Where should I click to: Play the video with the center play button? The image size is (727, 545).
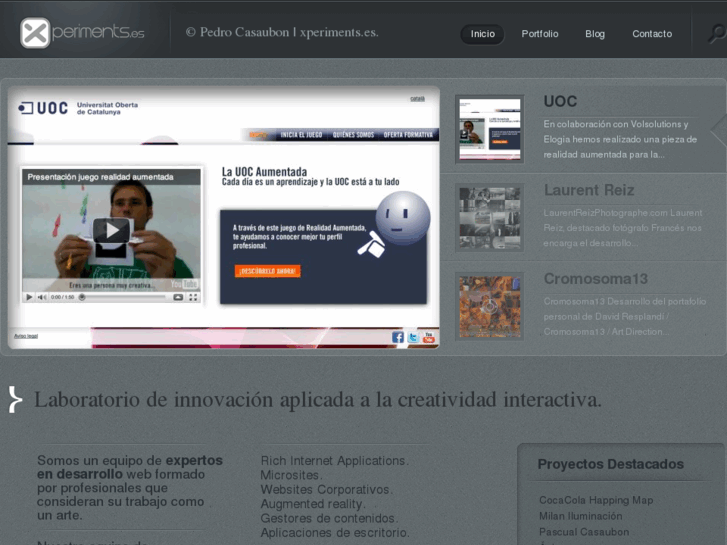tap(111, 231)
